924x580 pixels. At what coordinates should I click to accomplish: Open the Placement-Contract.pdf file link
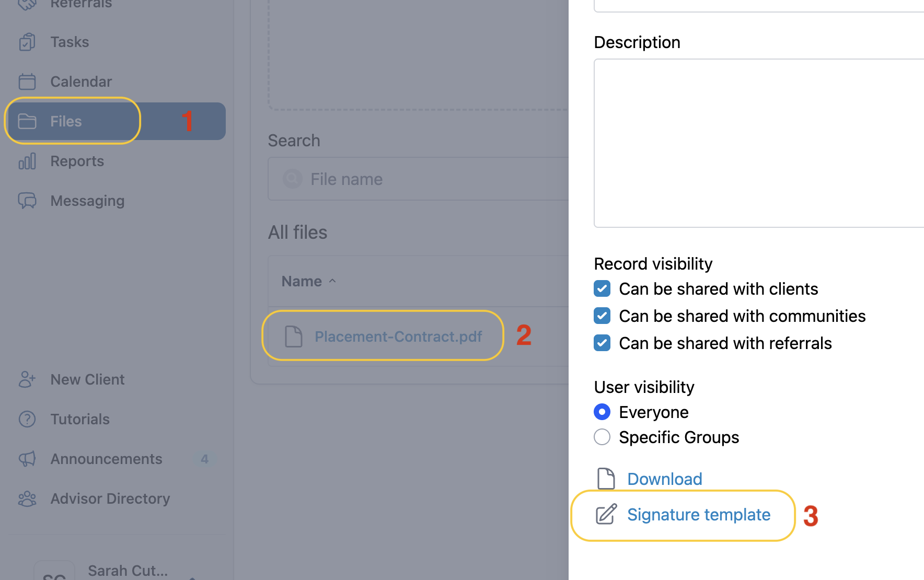tap(398, 337)
